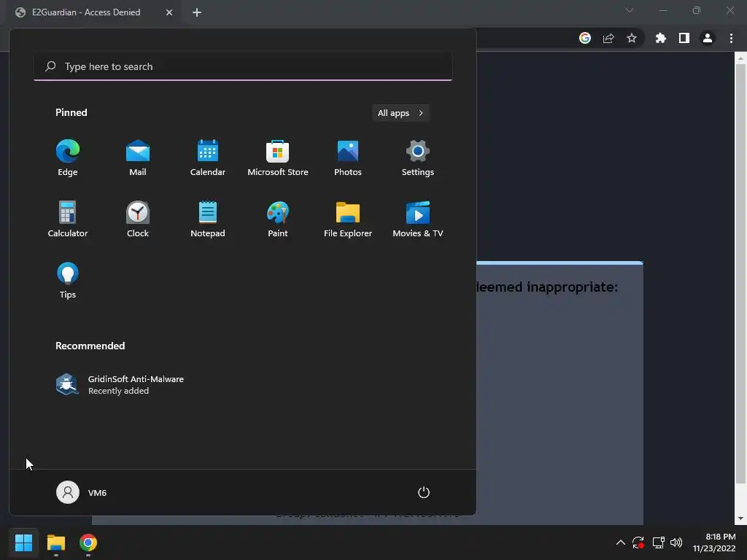Open the Tips app

coord(68,281)
